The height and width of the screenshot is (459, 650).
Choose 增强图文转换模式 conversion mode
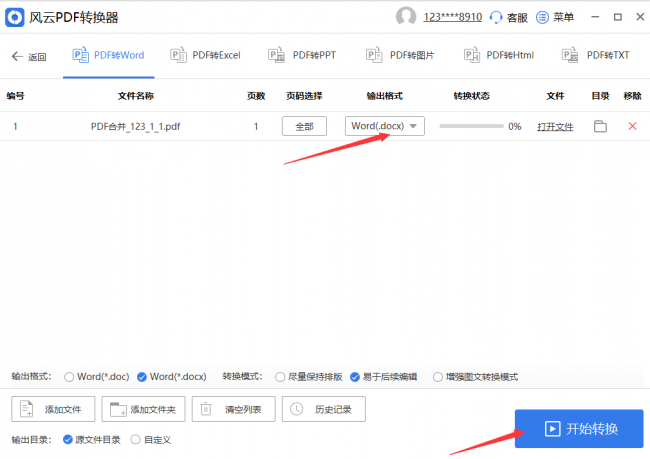(438, 377)
